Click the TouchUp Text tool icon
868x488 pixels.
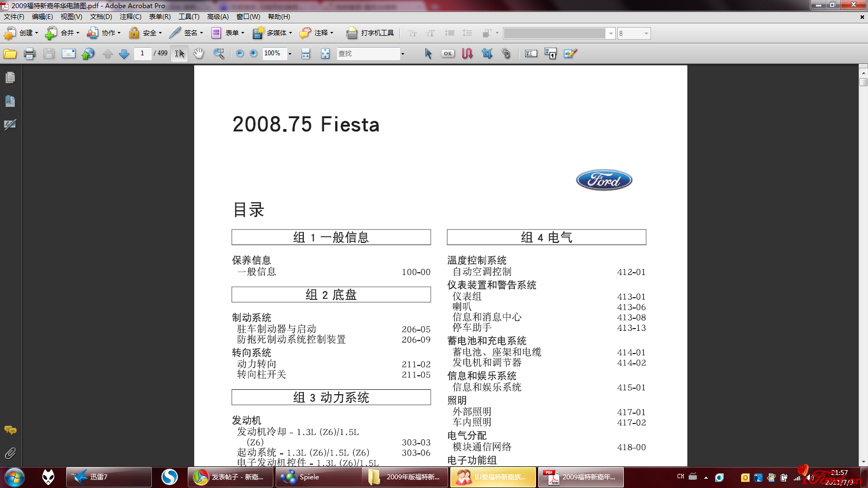point(531,54)
